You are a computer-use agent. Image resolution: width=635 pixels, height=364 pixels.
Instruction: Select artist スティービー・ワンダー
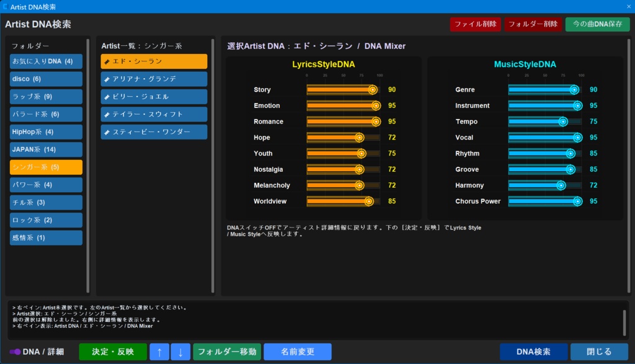154,131
